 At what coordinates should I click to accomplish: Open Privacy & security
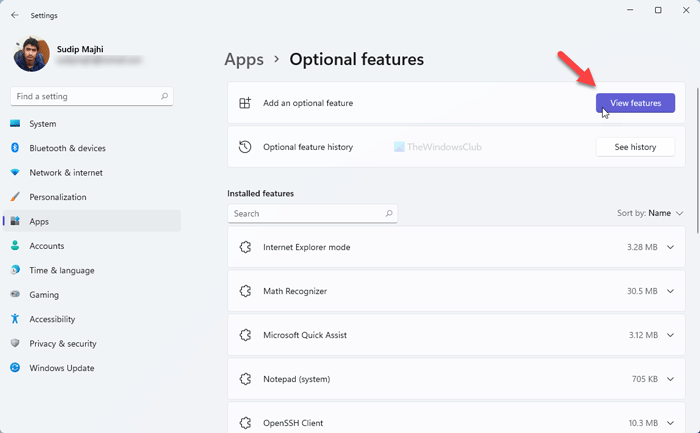(92, 344)
